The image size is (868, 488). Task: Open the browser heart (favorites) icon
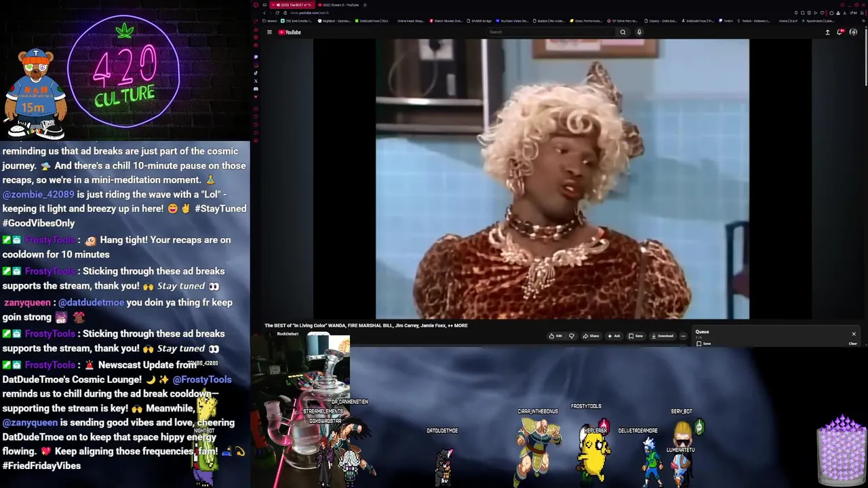pos(822,13)
